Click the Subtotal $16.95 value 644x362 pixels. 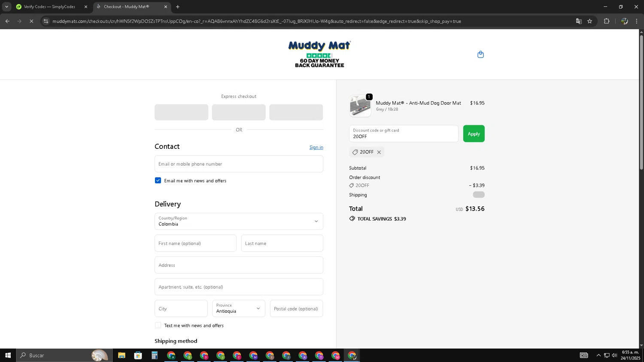tap(477, 168)
